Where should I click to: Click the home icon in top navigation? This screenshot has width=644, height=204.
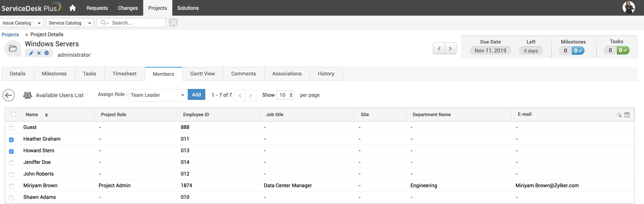(x=73, y=8)
